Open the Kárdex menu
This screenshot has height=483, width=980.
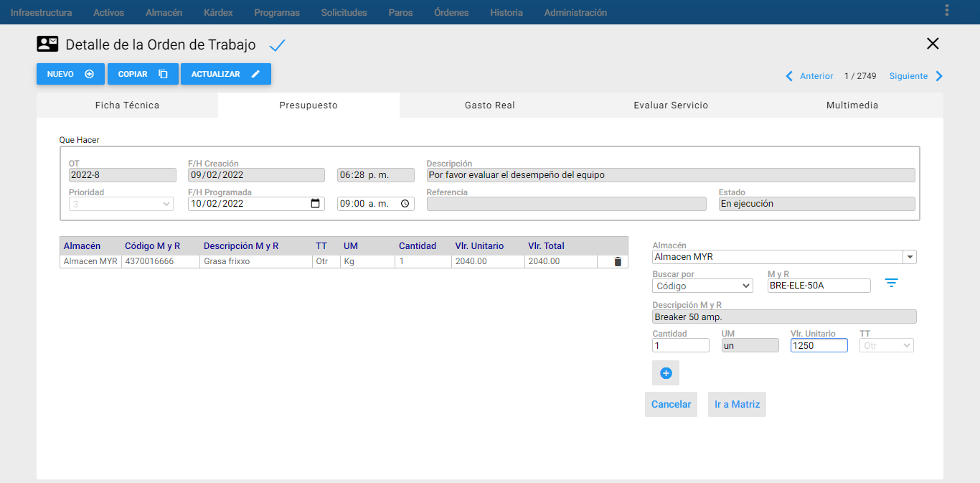218,12
